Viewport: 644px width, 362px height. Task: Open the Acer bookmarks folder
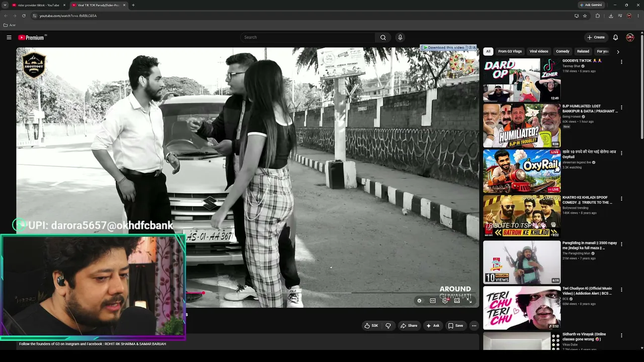tap(9, 25)
